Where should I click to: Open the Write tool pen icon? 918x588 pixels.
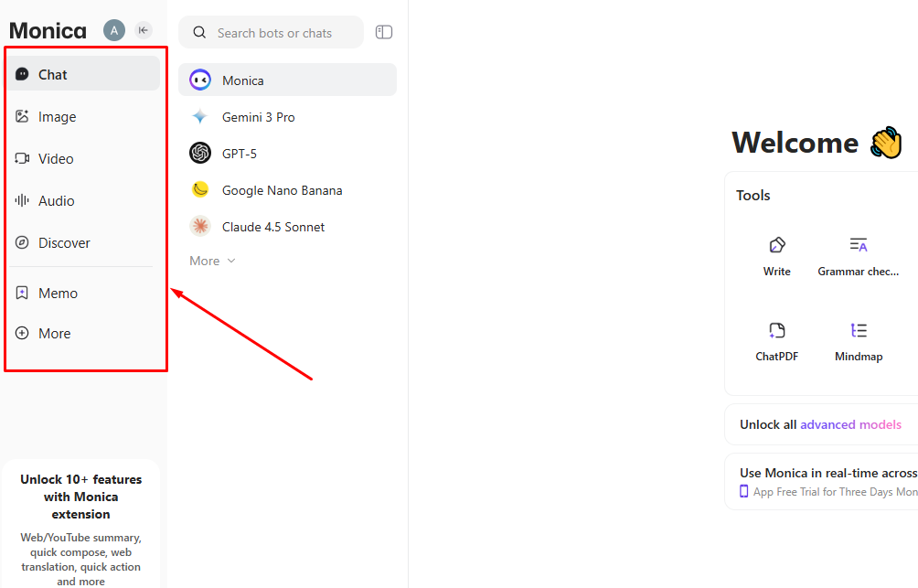click(777, 245)
